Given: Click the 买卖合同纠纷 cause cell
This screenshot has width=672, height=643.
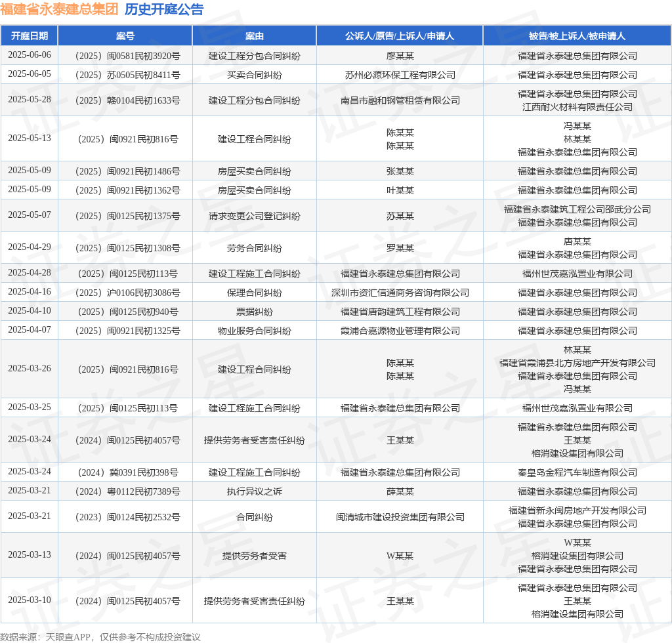Looking at the screenshot, I should (254, 75).
